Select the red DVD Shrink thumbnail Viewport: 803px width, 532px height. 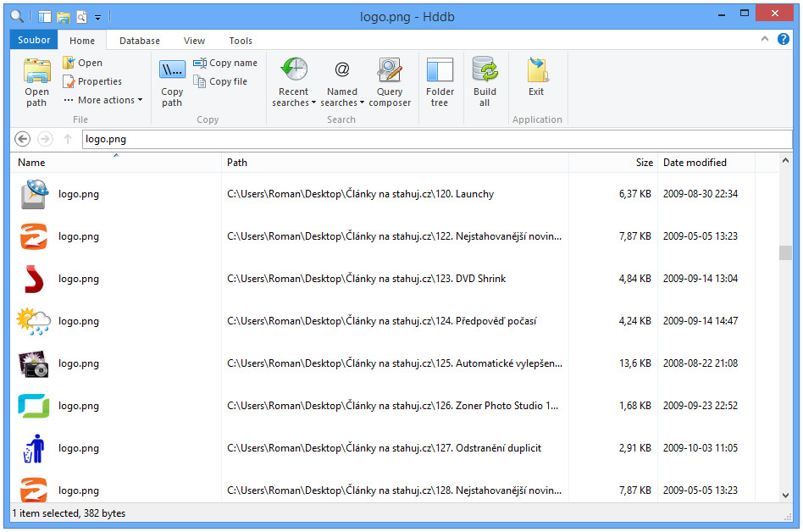click(35, 279)
